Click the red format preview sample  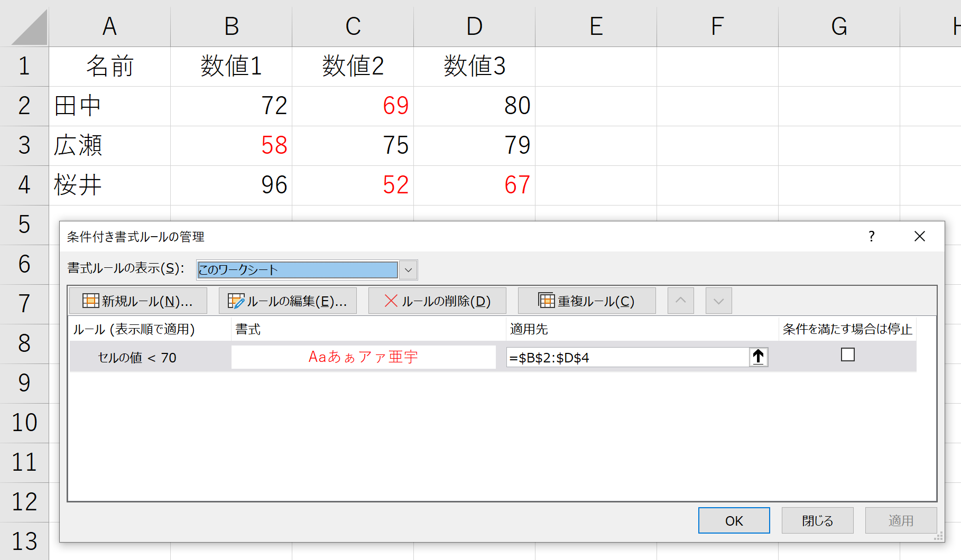point(364,357)
